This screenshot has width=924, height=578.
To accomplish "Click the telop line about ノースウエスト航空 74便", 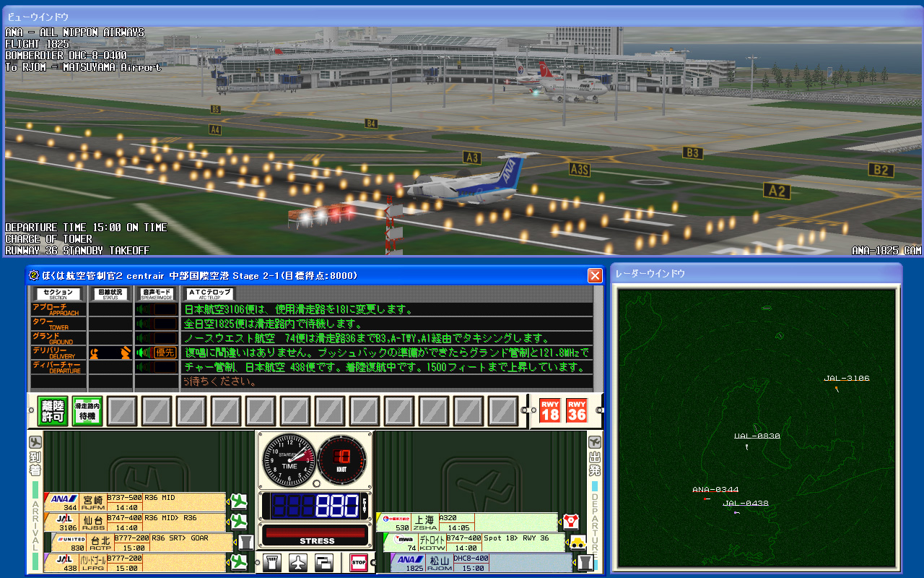I will [367, 338].
